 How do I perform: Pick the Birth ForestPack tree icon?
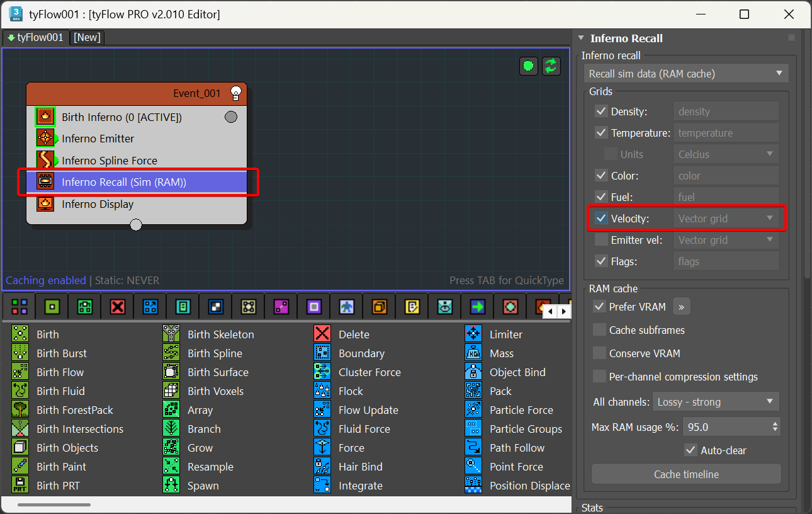(20, 410)
